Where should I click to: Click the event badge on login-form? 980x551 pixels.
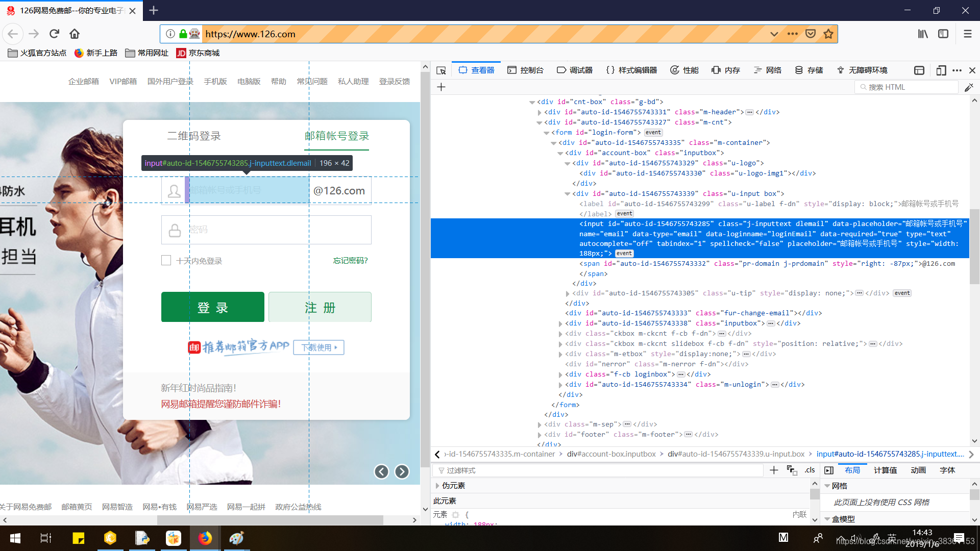653,133
